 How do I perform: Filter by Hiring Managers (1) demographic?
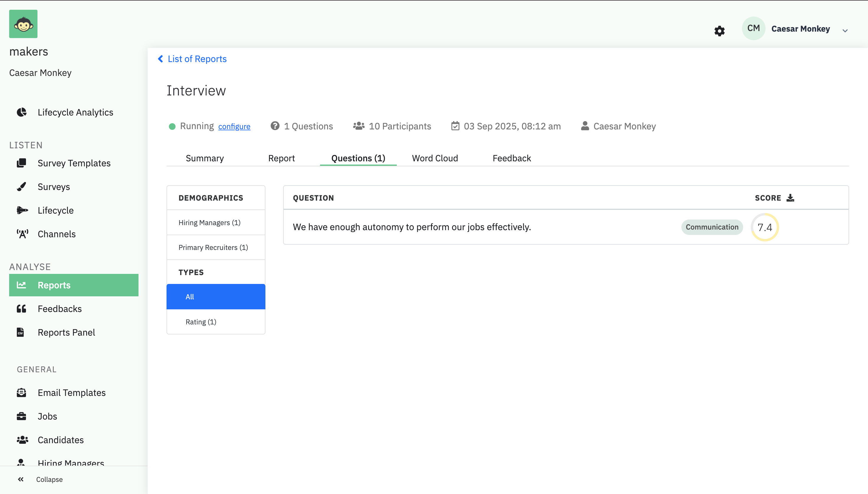tap(216, 222)
